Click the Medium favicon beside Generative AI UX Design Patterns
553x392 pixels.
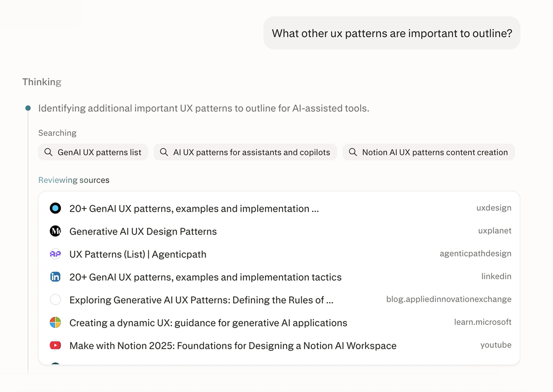coord(55,231)
